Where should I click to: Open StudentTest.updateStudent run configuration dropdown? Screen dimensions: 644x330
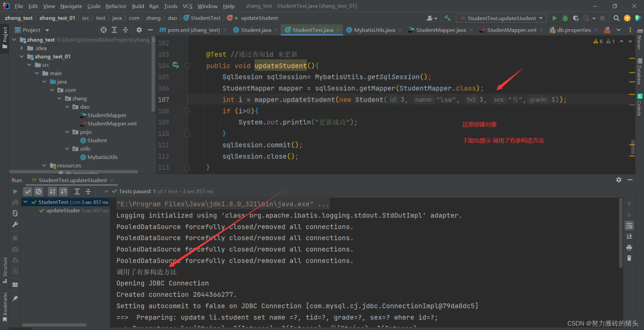[x=501, y=18]
